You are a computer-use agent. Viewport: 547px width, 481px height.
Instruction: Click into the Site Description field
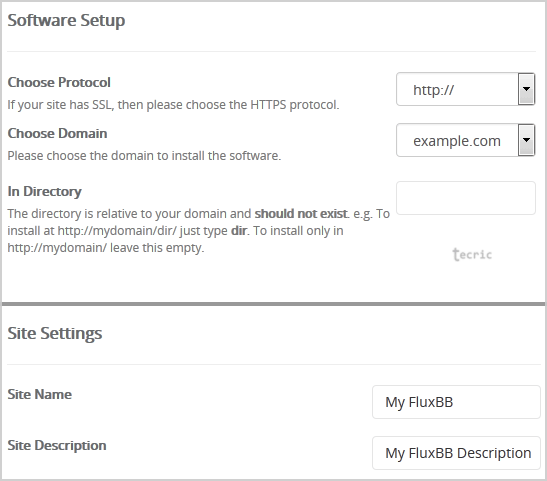[456, 453]
